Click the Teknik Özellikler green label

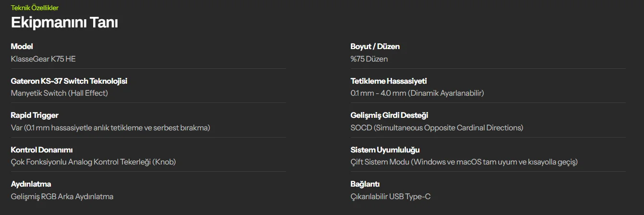[35, 8]
